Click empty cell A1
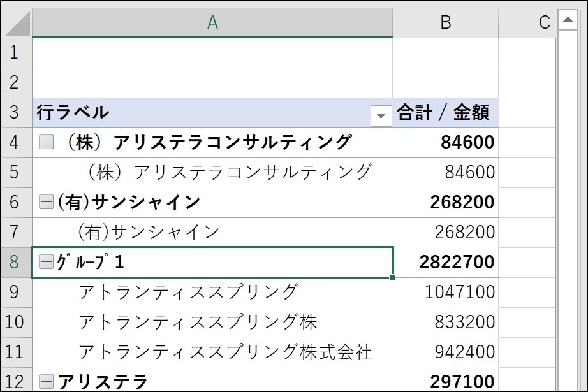Viewport: 588px width, 392px height. [x=212, y=53]
